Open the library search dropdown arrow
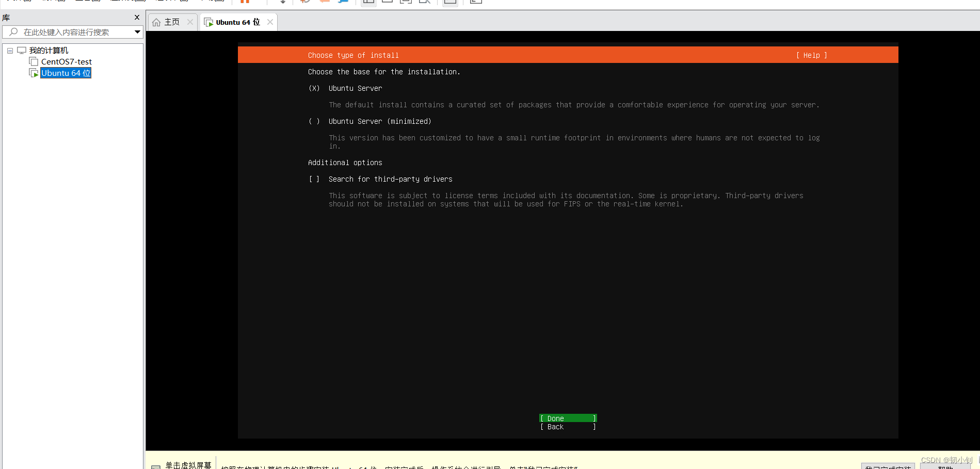The image size is (980, 469). point(137,31)
